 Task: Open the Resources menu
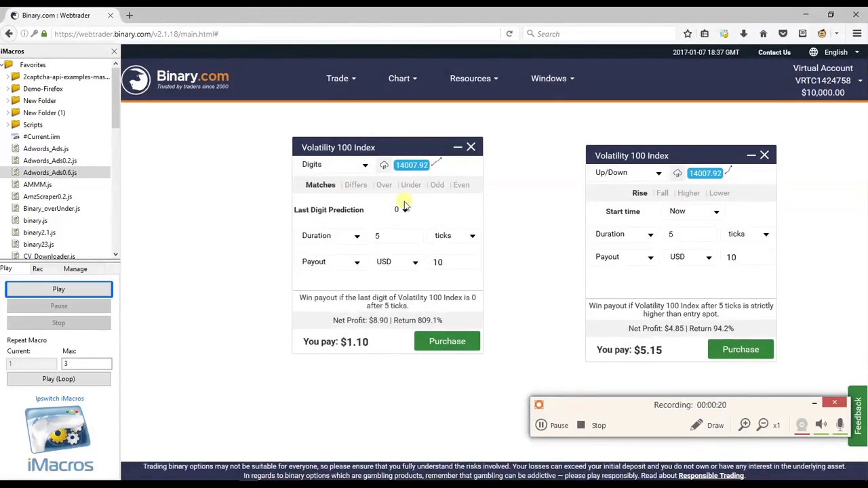point(474,79)
